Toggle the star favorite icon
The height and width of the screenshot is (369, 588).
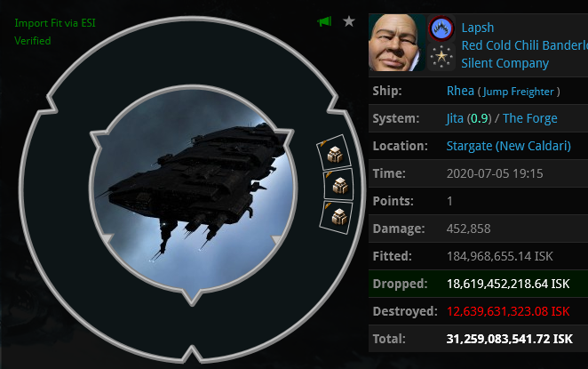[349, 21]
